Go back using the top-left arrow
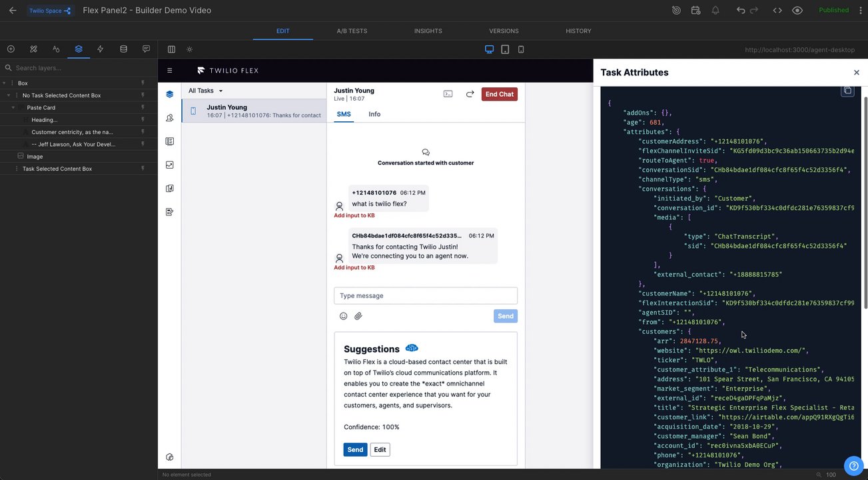The width and height of the screenshot is (868, 480). pos(13,11)
